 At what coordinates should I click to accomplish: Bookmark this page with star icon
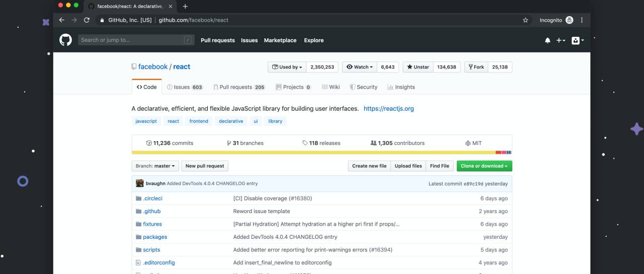coord(525,20)
